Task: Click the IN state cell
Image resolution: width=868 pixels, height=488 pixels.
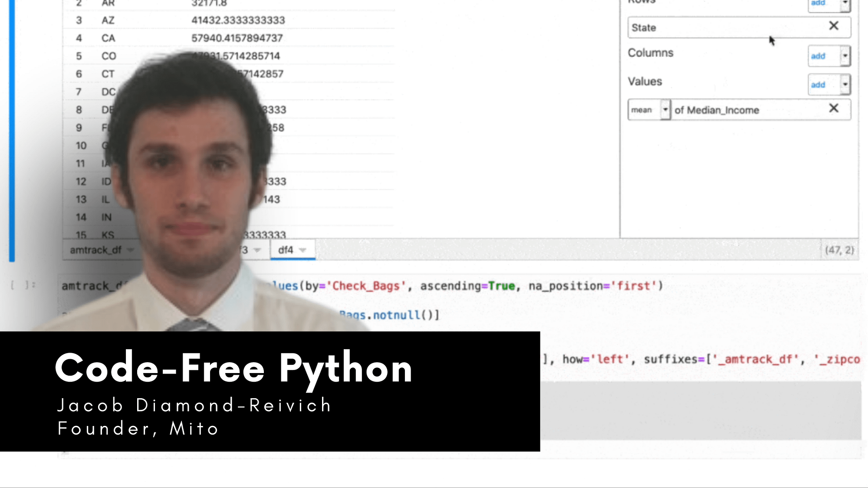Action: click(106, 217)
